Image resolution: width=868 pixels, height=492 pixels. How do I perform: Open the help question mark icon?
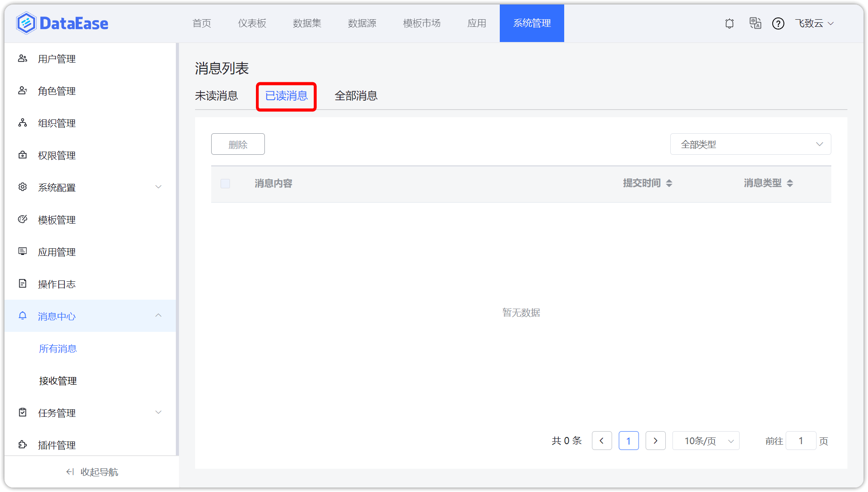pos(778,23)
